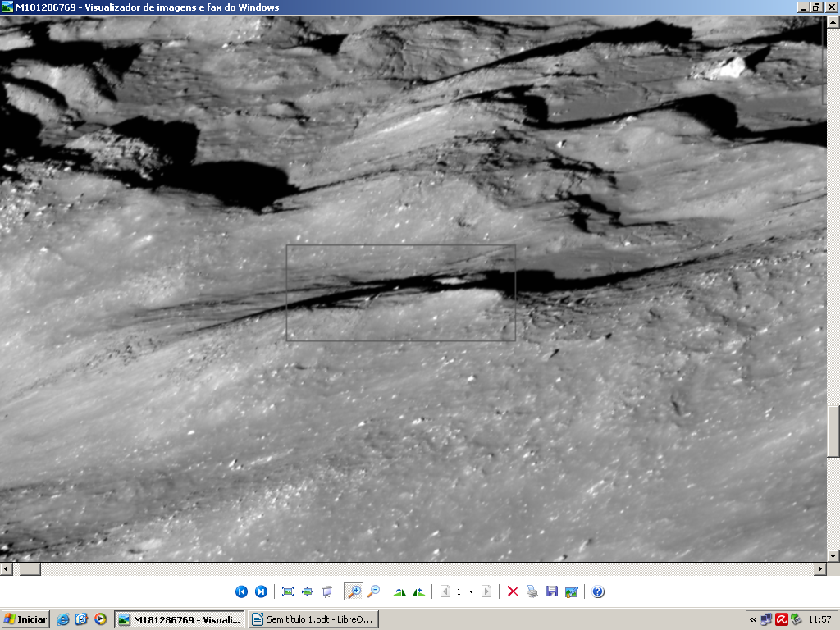Image resolution: width=840 pixels, height=630 pixels.
Task: Rotate the image counterclockwise
Action: pyautogui.click(x=419, y=591)
